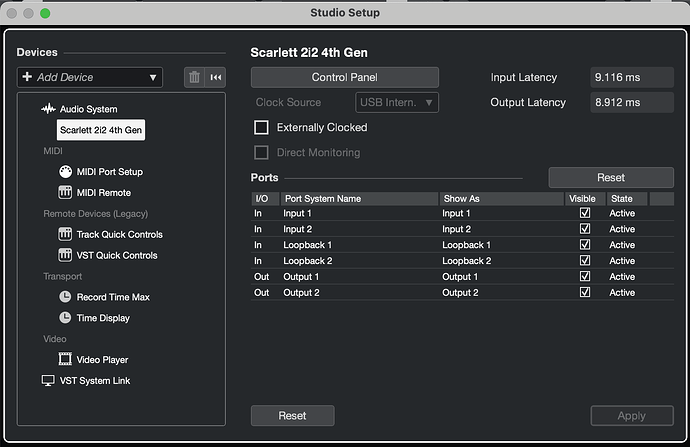The image size is (690, 447).
Task: Click the Time Display clock icon
Action: 65,317
